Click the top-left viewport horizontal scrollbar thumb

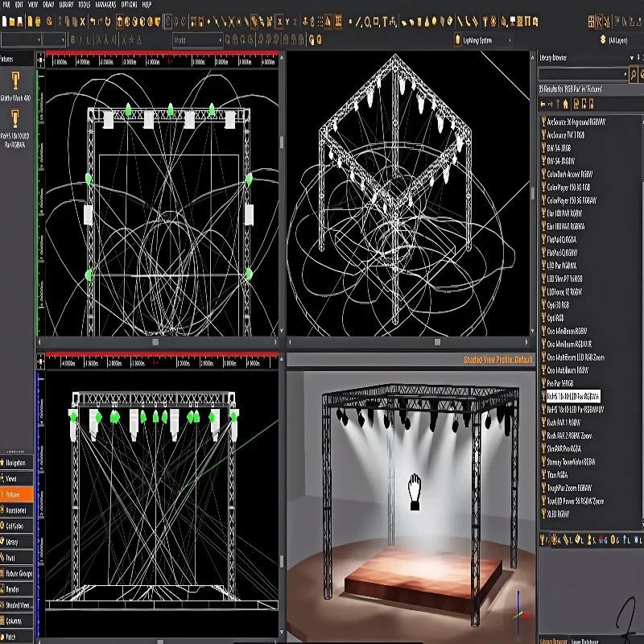click(x=155, y=341)
